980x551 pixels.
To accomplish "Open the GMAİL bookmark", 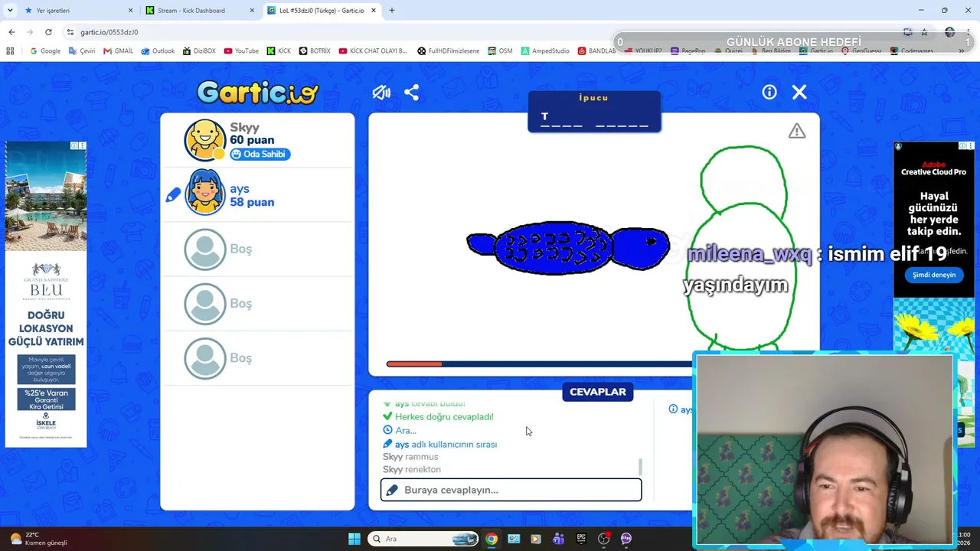I will pyautogui.click(x=118, y=51).
